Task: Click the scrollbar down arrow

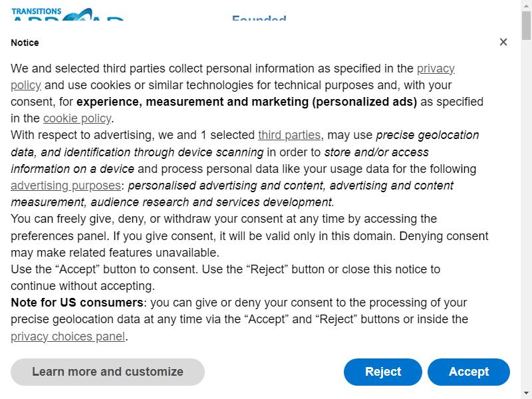Action: [526, 394]
